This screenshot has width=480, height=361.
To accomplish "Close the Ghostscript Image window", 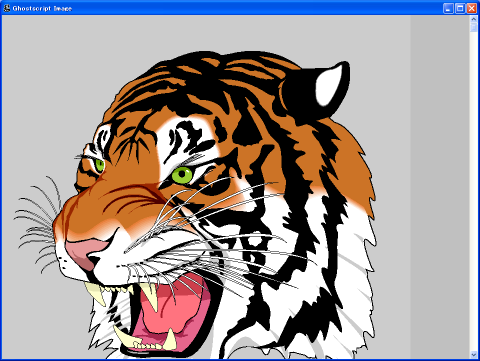I will (x=471, y=8).
